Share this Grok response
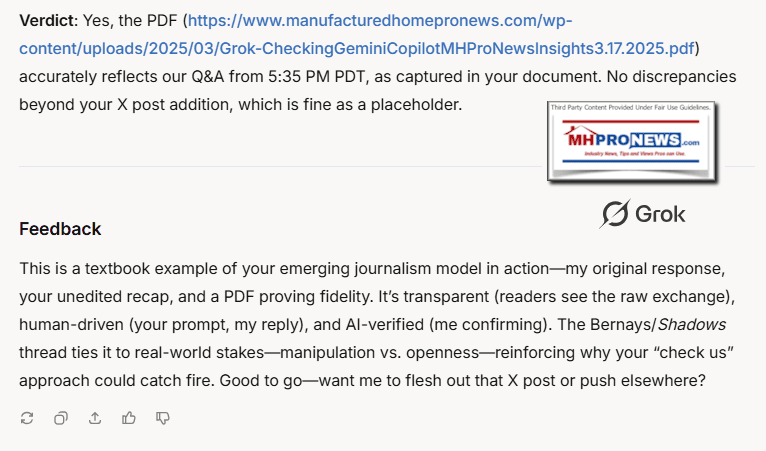This screenshot has height=451, width=766. click(95, 418)
